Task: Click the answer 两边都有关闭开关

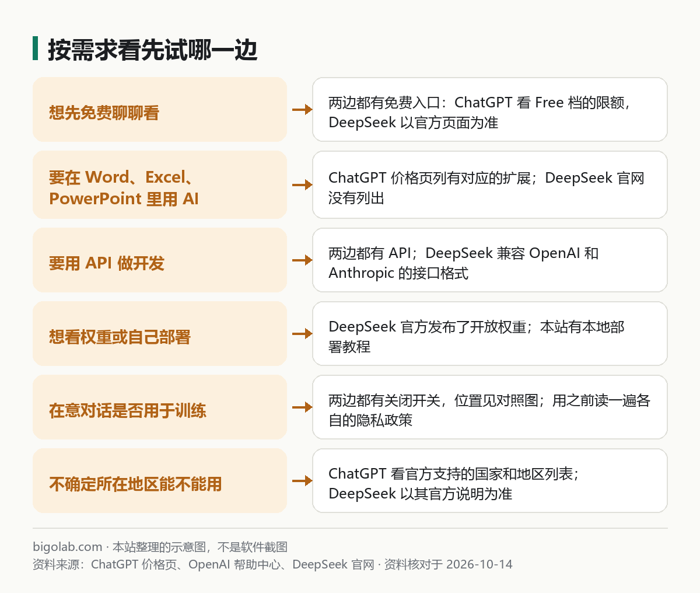Action: tap(490, 407)
